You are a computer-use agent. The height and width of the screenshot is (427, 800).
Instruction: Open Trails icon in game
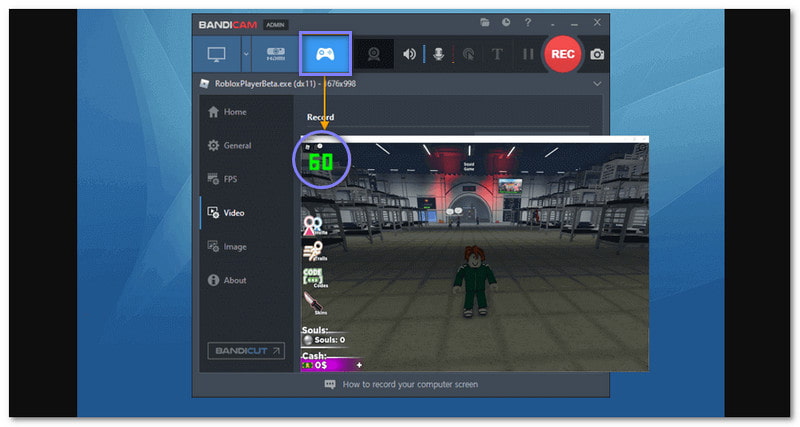[314, 251]
